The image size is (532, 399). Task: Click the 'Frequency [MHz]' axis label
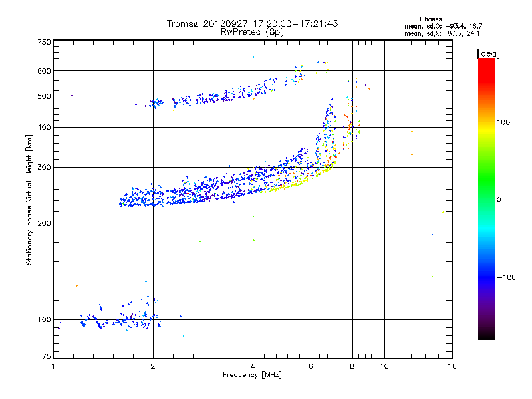pos(252,374)
